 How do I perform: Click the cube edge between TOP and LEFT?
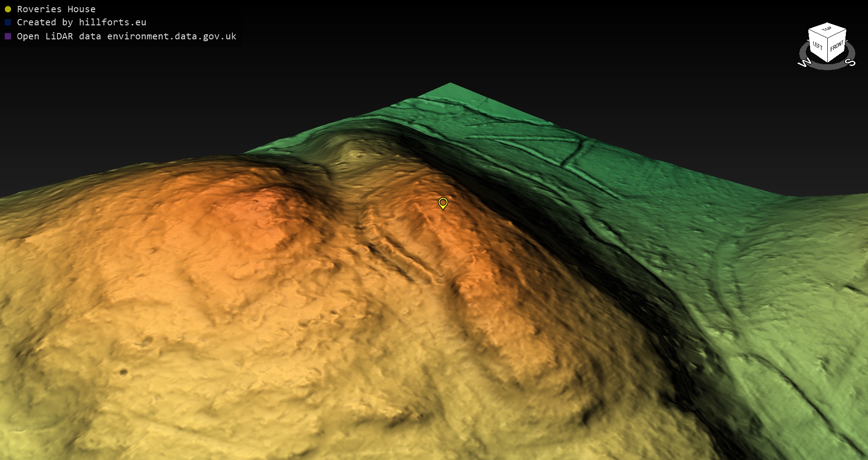817,33
